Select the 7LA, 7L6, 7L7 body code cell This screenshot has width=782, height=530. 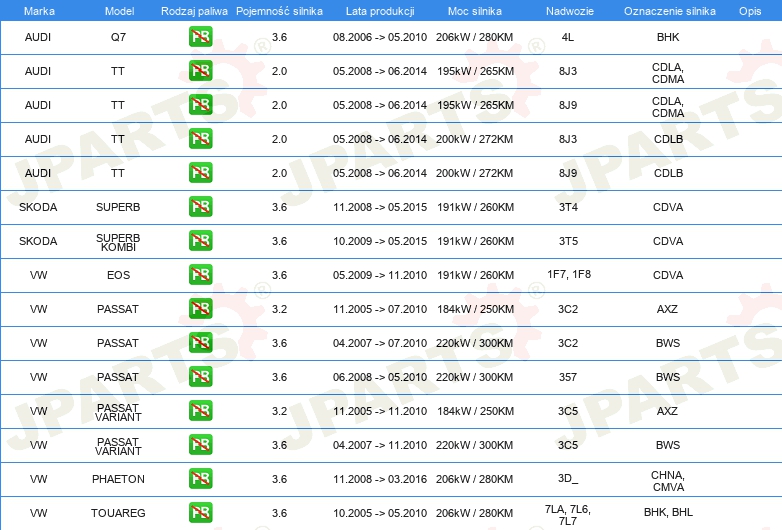point(568,515)
